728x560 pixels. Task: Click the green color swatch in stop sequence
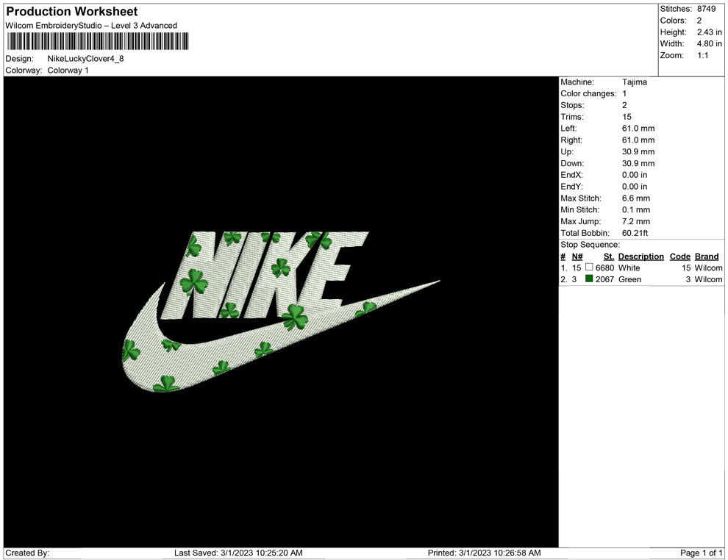[589, 279]
